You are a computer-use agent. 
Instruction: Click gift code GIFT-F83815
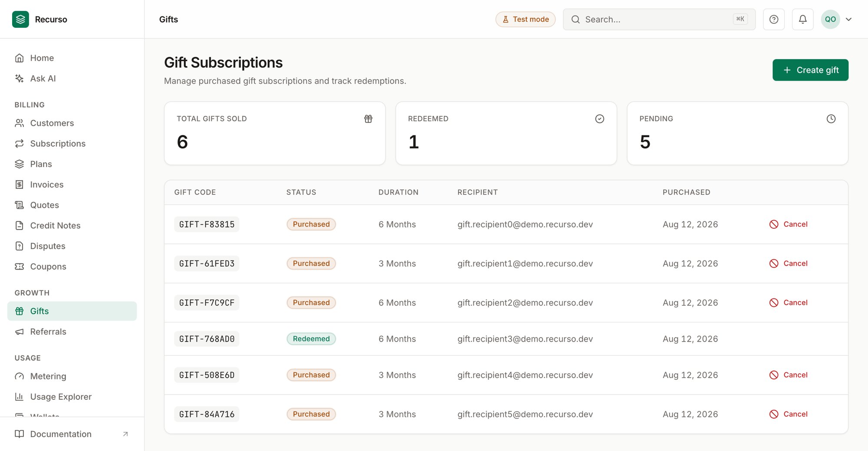coord(207,224)
